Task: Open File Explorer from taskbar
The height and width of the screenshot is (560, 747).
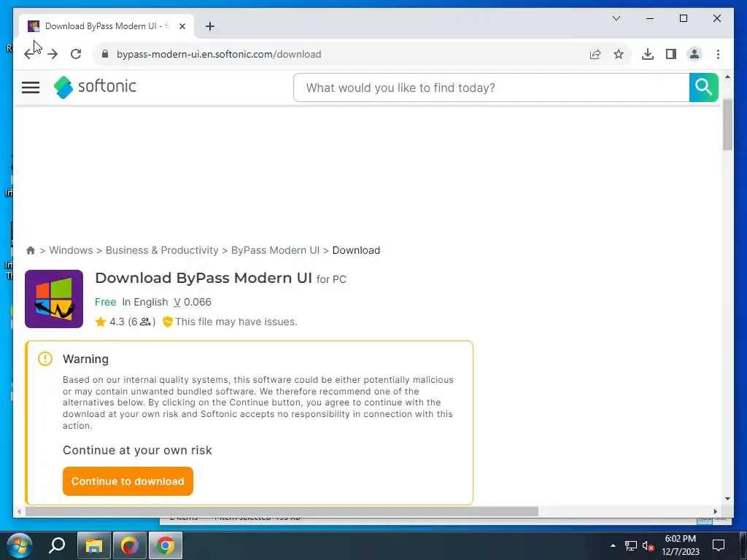Action: [94, 545]
